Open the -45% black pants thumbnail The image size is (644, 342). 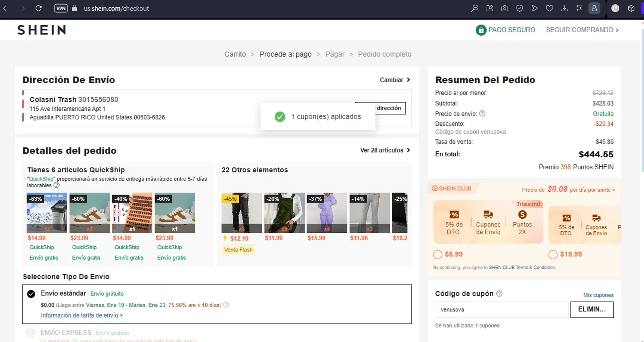[x=242, y=213]
